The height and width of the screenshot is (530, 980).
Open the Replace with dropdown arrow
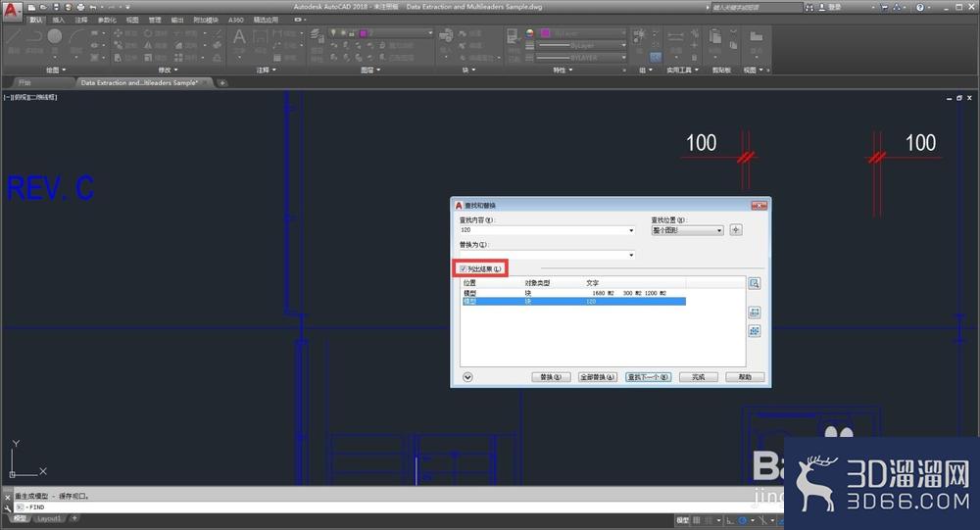click(x=631, y=255)
